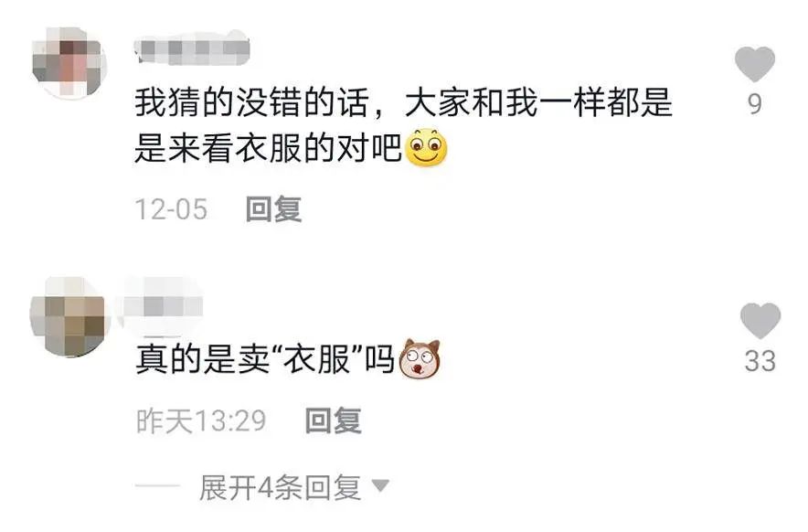Expand the 4 hidden replies
This screenshot has width=808, height=532.
point(280,487)
